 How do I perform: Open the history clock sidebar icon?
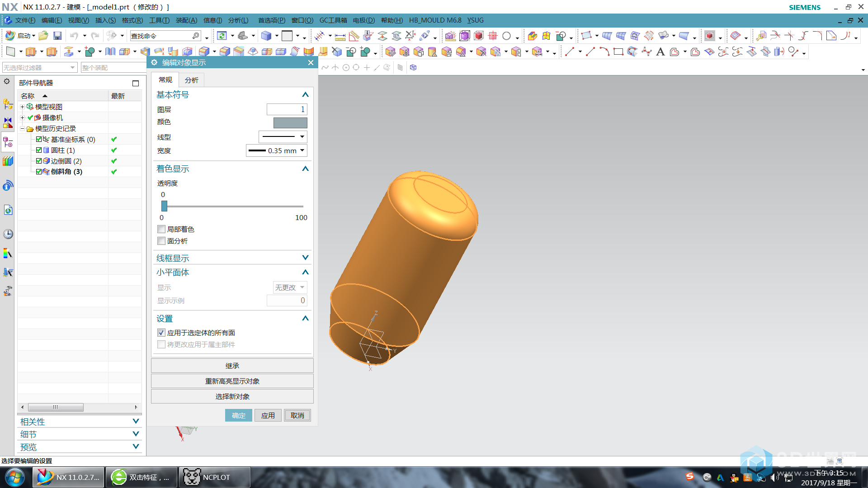[8, 234]
